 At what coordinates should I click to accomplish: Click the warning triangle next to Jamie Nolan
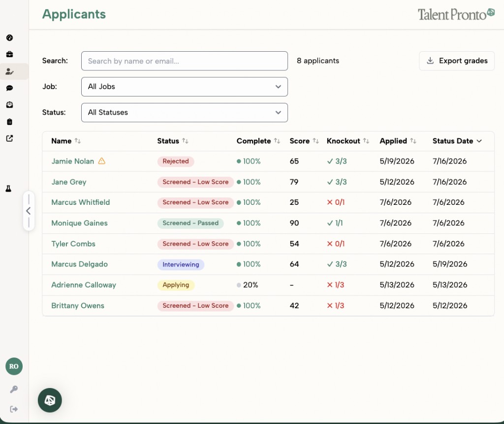click(101, 161)
